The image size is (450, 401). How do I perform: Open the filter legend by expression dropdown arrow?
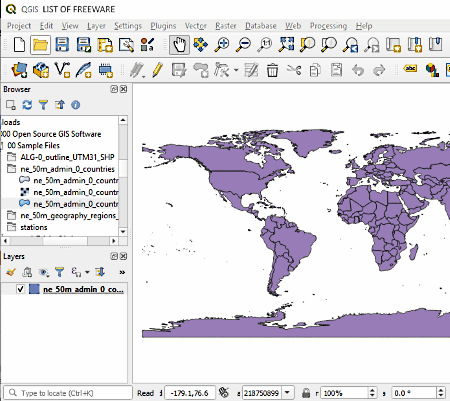pyautogui.click(x=87, y=272)
